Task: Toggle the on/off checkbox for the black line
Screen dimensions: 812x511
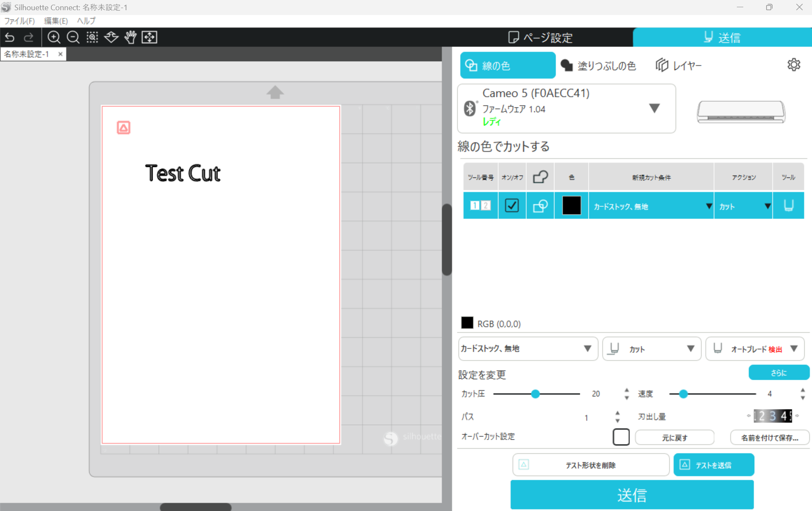Action: click(511, 206)
